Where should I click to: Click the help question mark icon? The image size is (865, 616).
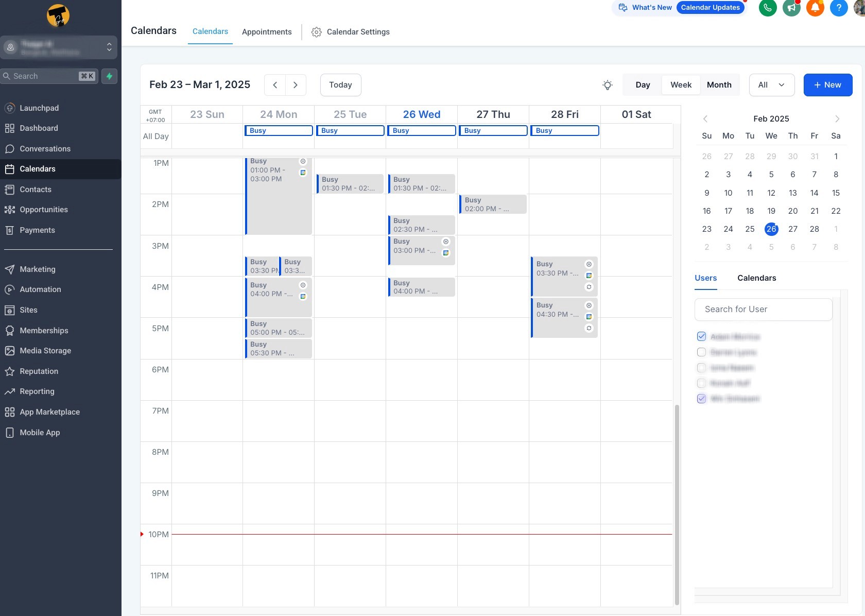pos(839,8)
